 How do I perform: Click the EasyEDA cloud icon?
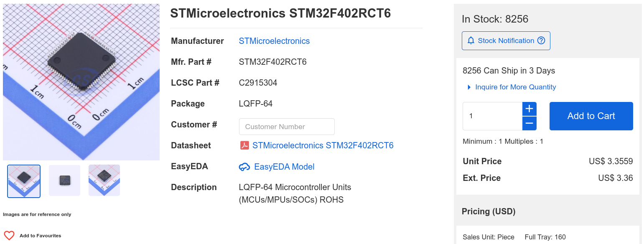pos(244,167)
